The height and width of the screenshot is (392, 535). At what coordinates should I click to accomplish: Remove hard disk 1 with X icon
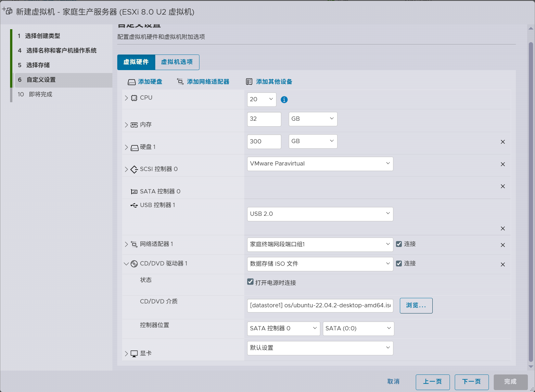(x=503, y=142)
